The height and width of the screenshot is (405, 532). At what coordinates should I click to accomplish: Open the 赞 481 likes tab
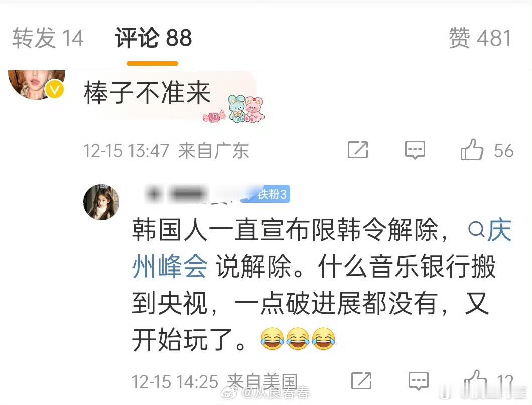(x=480, y=38)
